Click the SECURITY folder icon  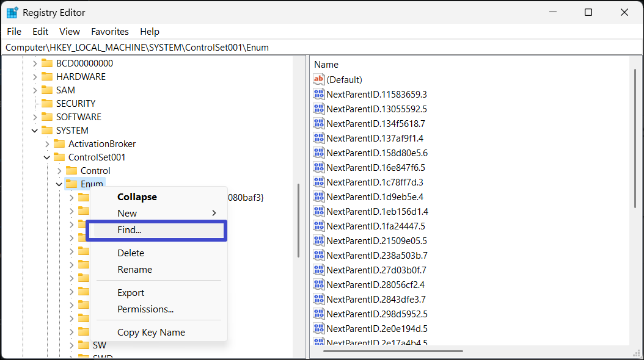(47, 104)
